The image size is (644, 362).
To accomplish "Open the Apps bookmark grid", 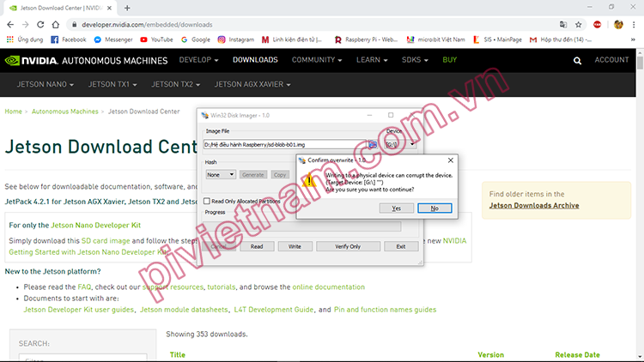I will [25, 39].
